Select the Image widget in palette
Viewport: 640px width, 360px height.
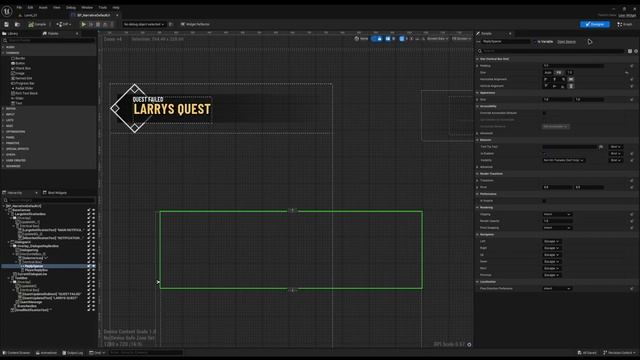18,73
